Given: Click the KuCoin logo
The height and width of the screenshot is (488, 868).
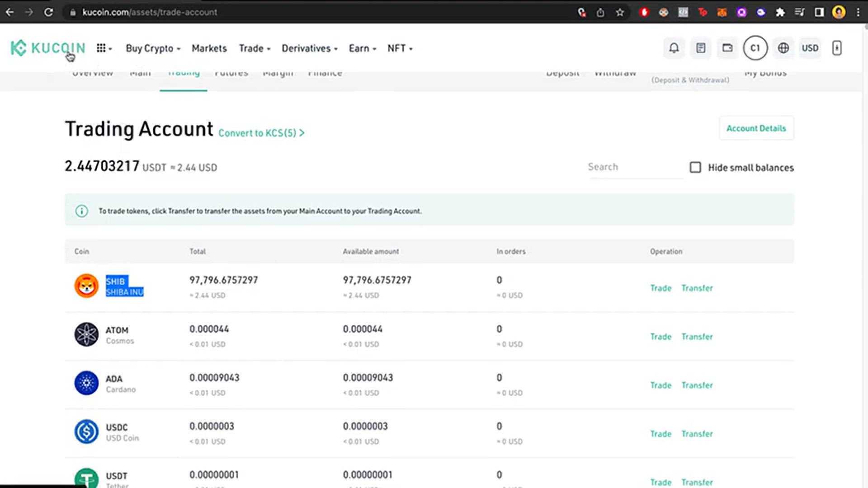Looking at the screenshot, I should pyautogui.click(x=47, y=48).
